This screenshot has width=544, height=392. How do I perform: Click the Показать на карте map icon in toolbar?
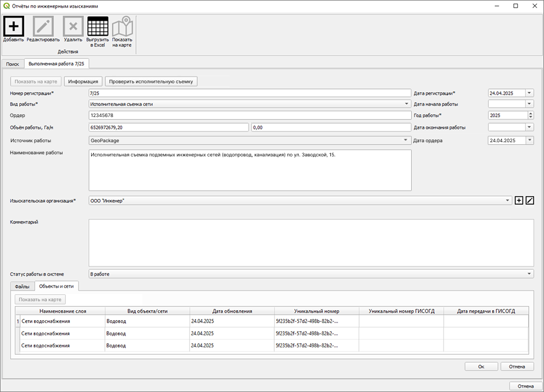pos(122,26)
